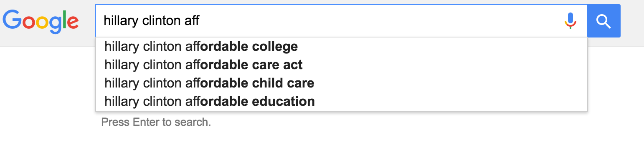Image resolution: width=644 pixels, height=150 pixels.
Task: Click the blue capital G in the logo
Action: click(12, 20)
